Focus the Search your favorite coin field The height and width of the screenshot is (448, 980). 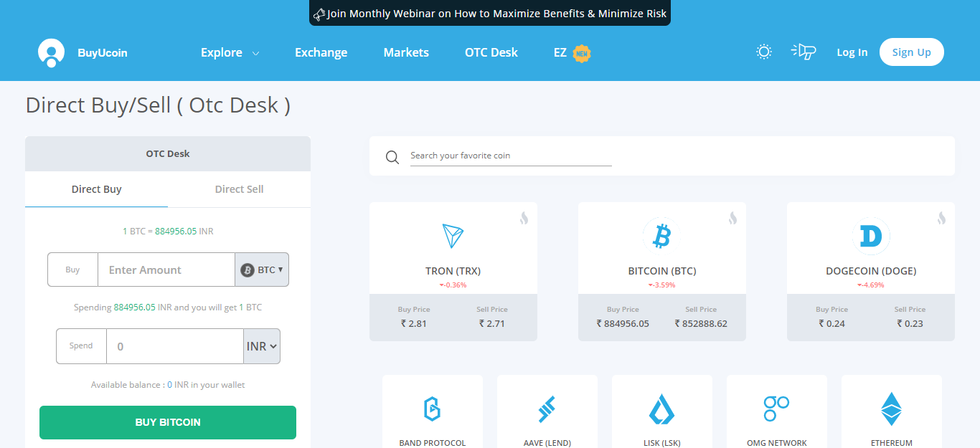click(x=511, y=156)
